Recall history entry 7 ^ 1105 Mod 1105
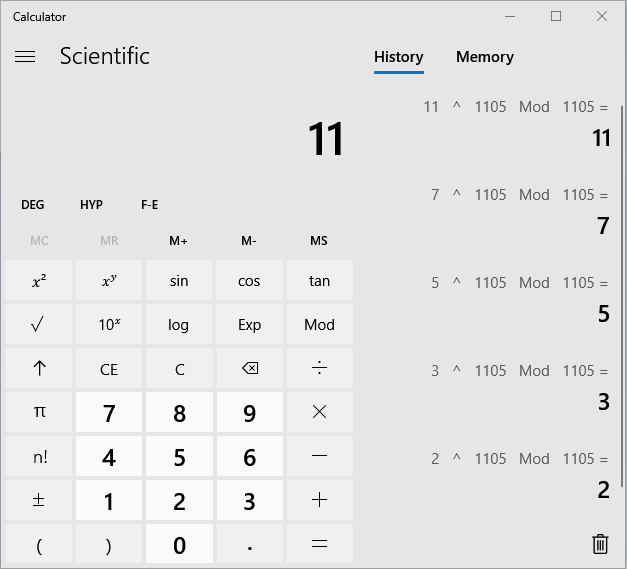 tap(518, 209)
